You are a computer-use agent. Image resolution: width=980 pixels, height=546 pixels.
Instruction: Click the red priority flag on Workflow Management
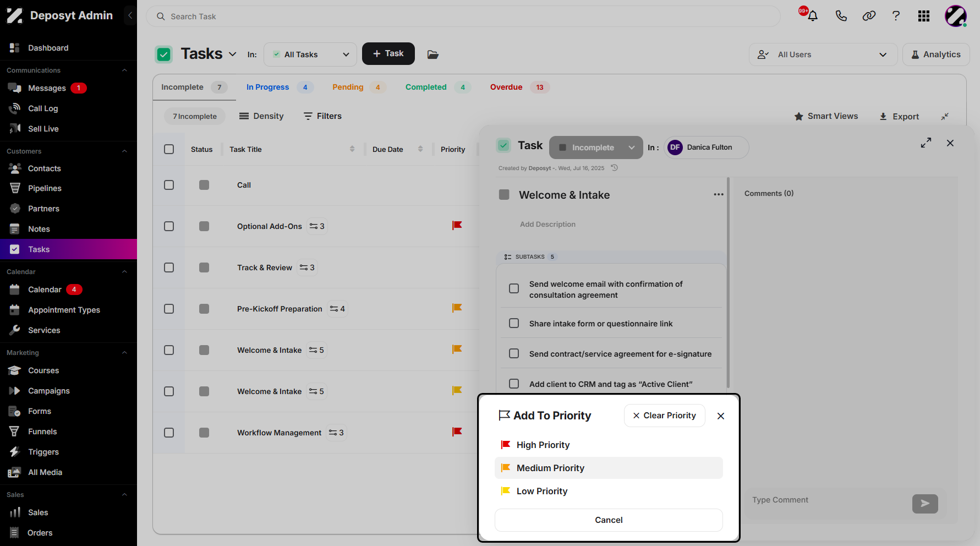point(457,432)
